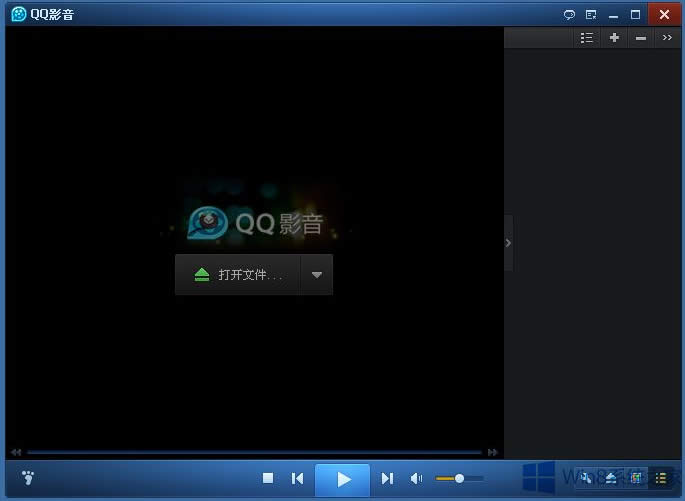This screenshot has height=501, width=685.
Task: Collapse the playlist side panel arrow
Action: [x=508, y=243]
